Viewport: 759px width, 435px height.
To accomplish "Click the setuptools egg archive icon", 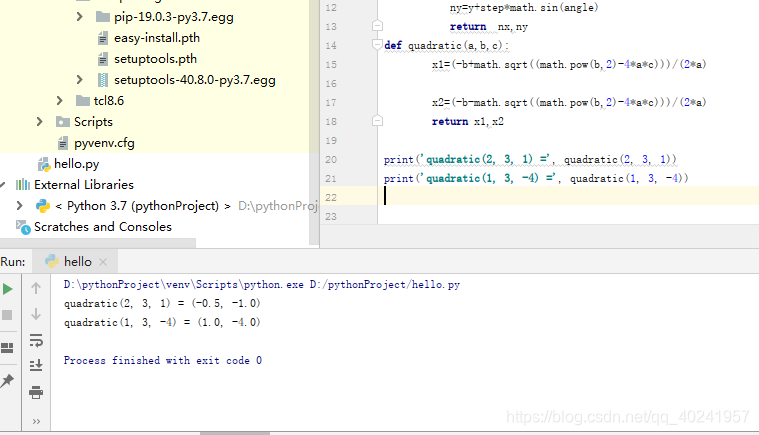I will [x=103, y=80].
